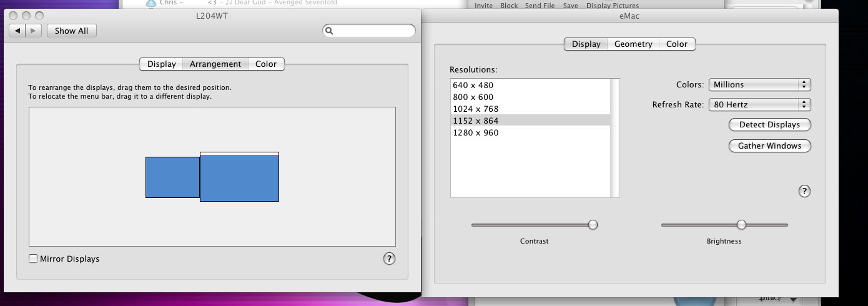This screenshot has height=306, width=868.
Task: Select the smaller blue display rectangle
Action: coord(172,177)
